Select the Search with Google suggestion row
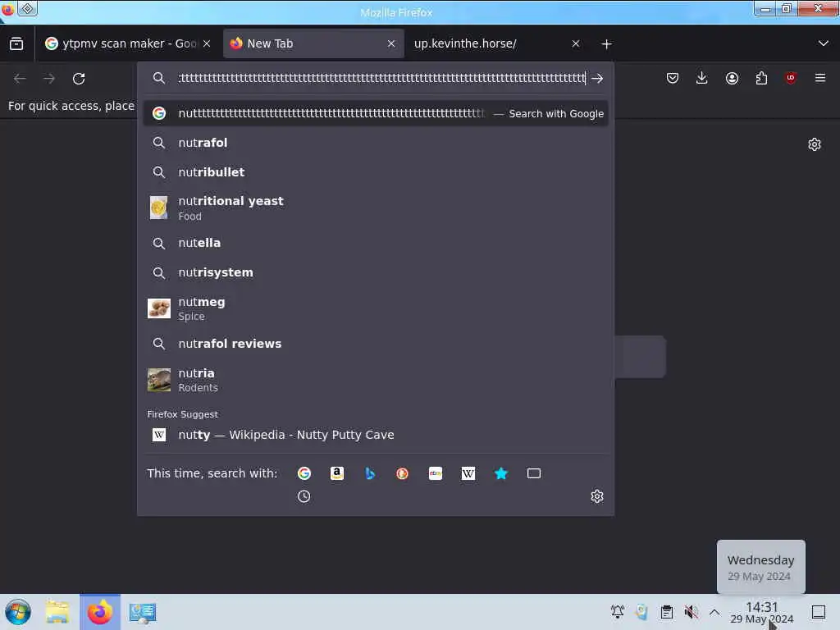Image resolution: width=840 pixels, height=630 pixels. coord(376,113)
